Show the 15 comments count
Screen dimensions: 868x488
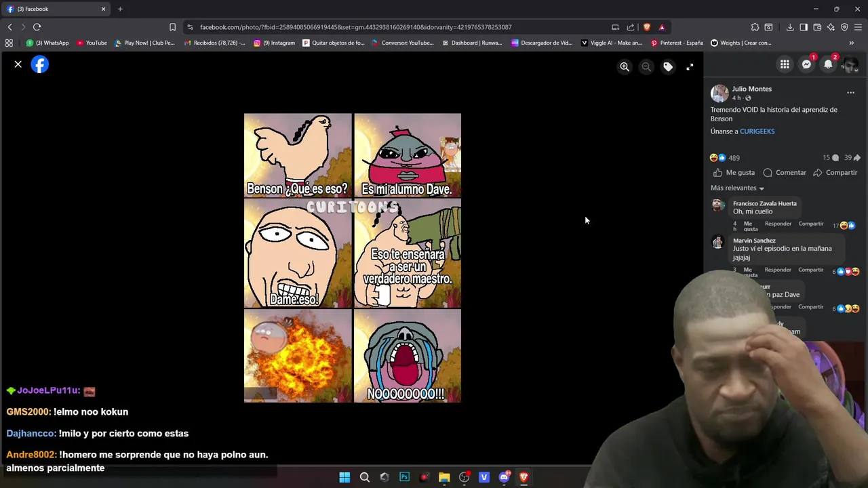[x=830, y=158]
